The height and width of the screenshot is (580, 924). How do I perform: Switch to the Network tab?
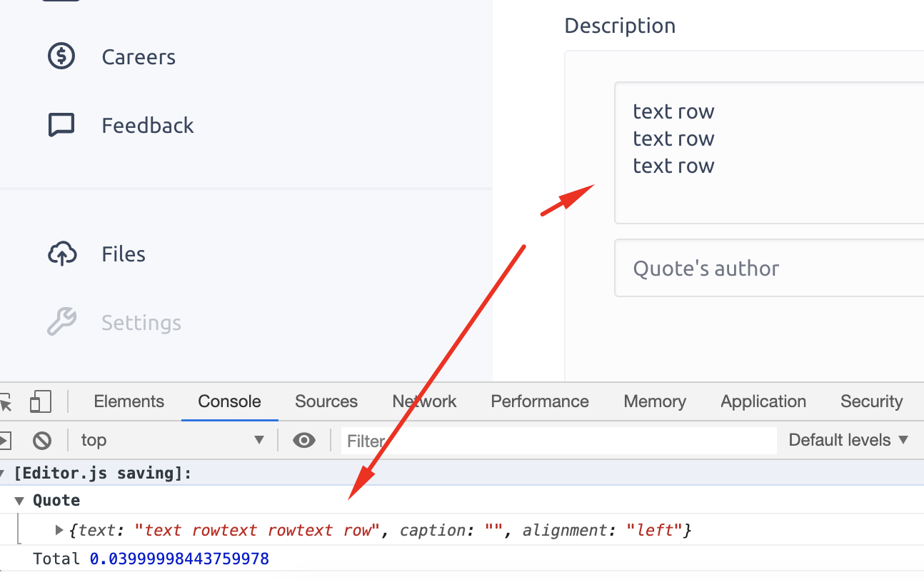(x=424, y=401)
